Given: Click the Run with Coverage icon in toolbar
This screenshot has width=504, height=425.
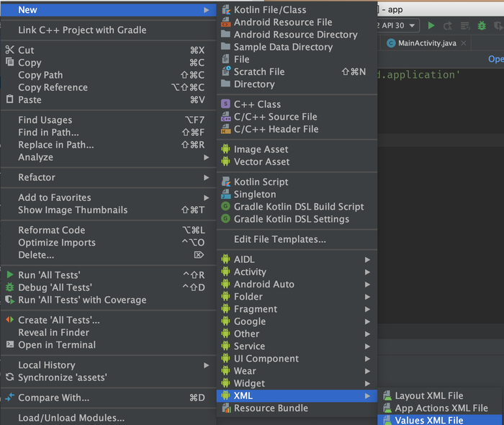Looking at the screenshot, I should (x=498, y=25).
